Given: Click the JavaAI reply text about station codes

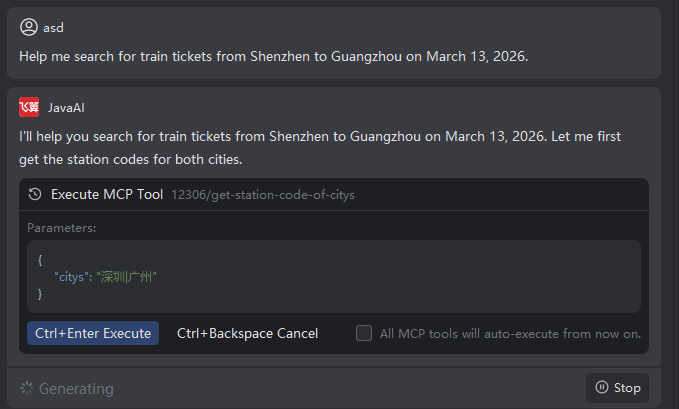Looking at the screenshot, I should click(320, 147).
